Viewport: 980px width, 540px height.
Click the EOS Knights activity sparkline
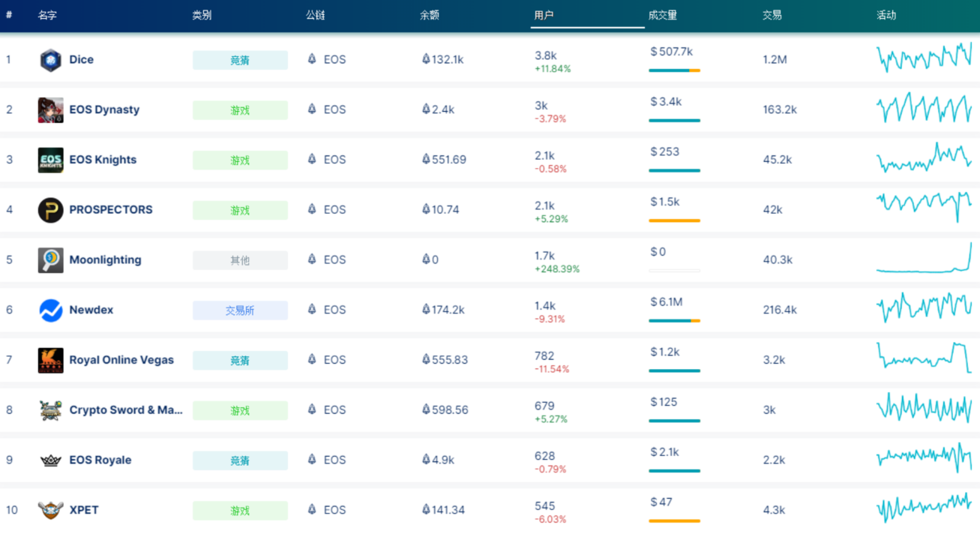[x=924, y=157]
